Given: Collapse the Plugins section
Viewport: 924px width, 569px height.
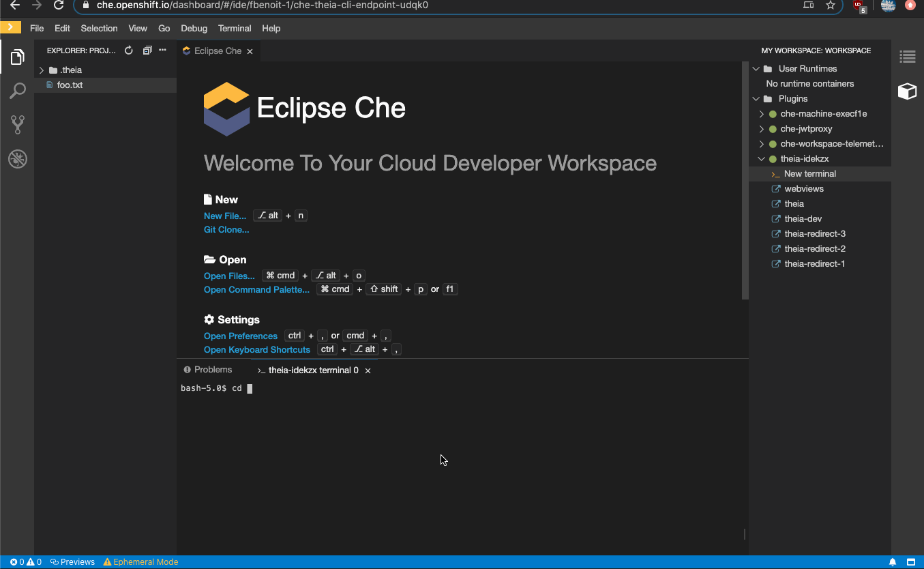Looking at the screenshot, I should coord(756,99).
